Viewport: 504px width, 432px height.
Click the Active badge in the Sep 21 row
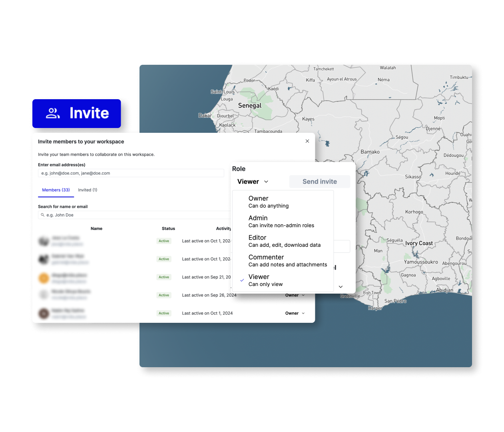(x=164, y=277)
